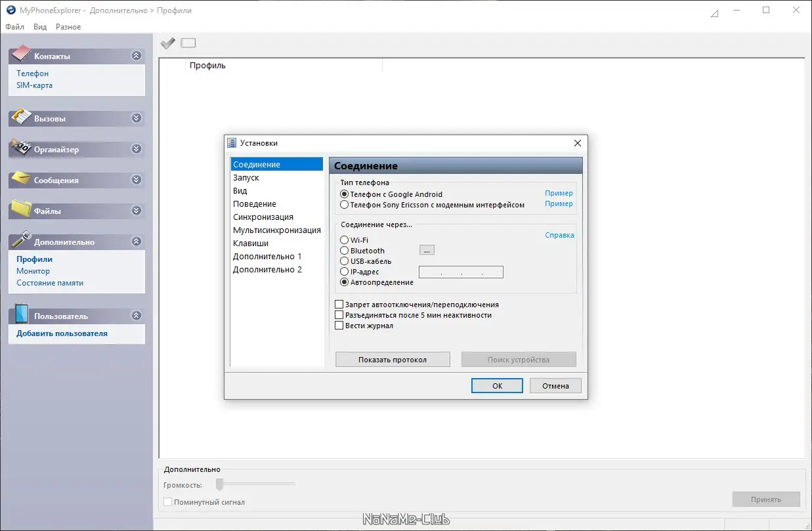The width and height of the screenshot is (812, 531).
Task: Click the Установки dialog title icon
Action: click(231, 142)
